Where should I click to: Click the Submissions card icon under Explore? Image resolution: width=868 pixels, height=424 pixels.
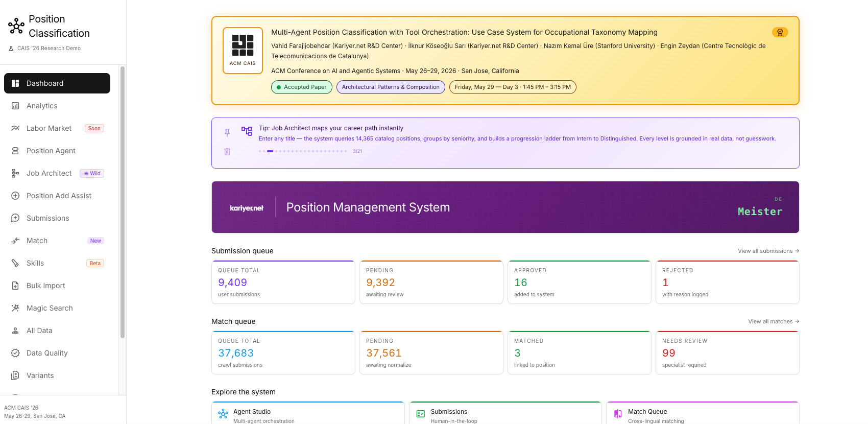coord(421,414)
